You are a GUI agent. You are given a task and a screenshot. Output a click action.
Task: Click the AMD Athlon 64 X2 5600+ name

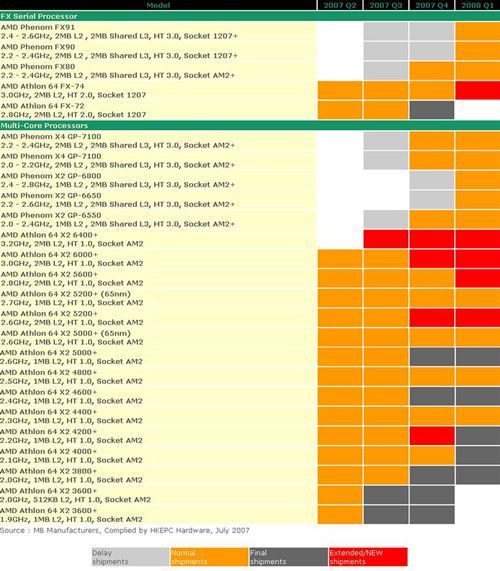pos(49,274)
